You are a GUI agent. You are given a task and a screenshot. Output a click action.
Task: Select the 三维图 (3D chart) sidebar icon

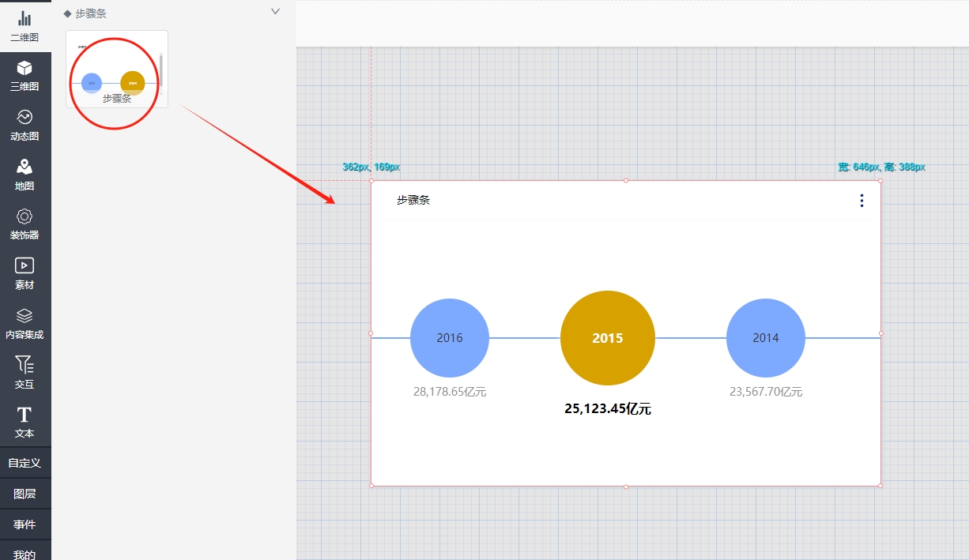[x=25, y=76]
